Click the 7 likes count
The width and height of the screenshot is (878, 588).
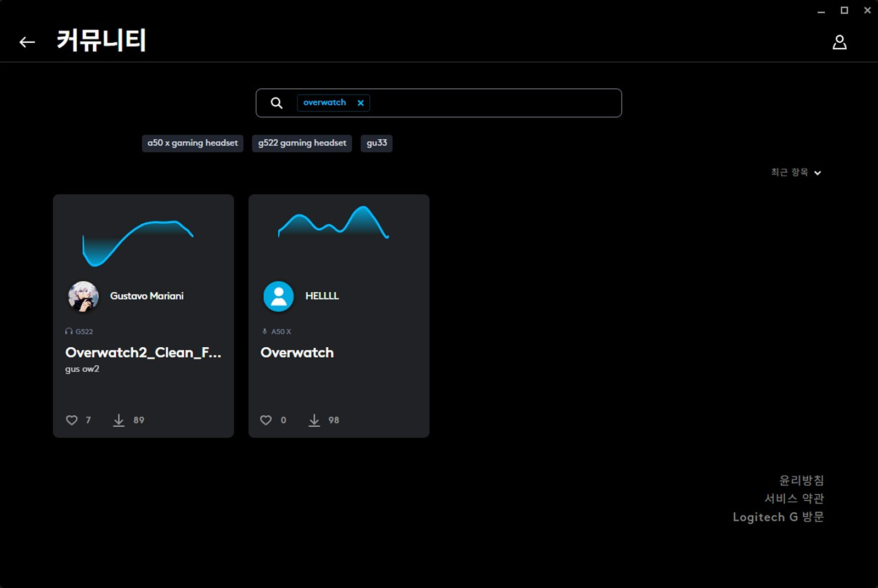pyautogui.click(x=88, y=420)
